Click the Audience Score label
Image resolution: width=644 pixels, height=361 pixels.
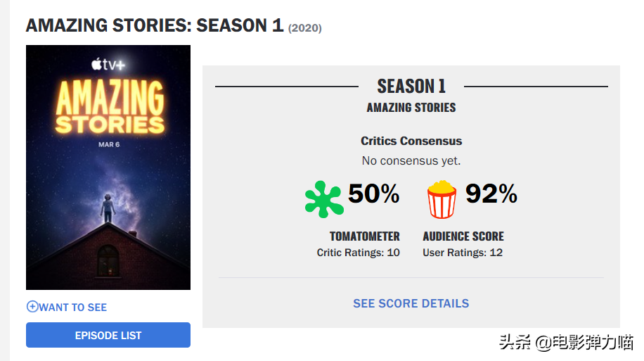pos(463,236)
